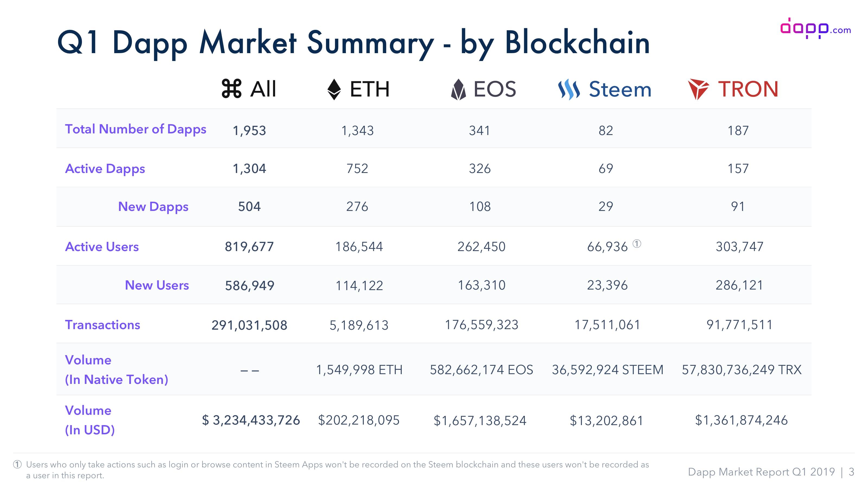The image size is (868, 488).
Task: Click the footnote circle-1 icon at bottom
Action: click(x=18, y=465)
